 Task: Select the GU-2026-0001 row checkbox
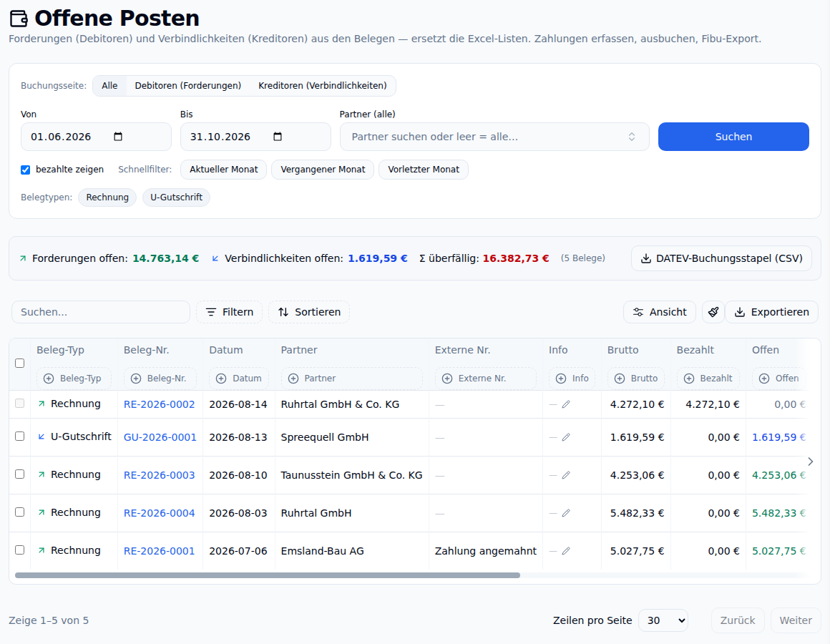(19, 436)
